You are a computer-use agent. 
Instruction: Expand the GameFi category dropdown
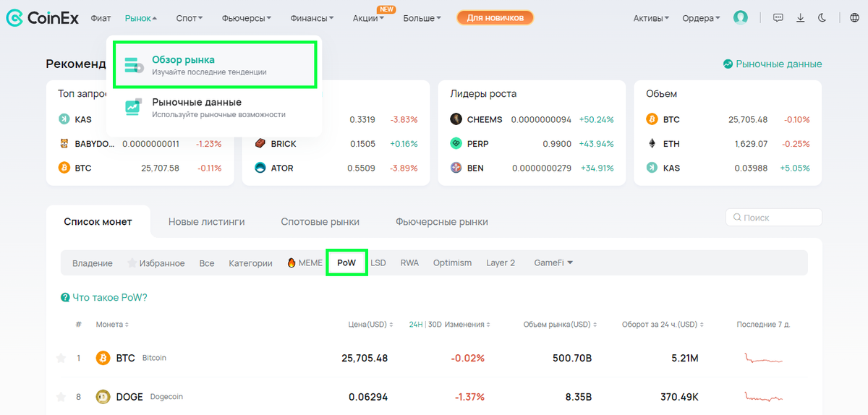(x=553, y=263)
